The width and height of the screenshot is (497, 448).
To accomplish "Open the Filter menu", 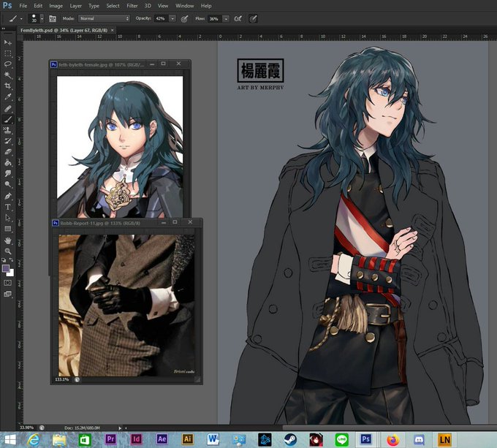I will coord(132,6).
